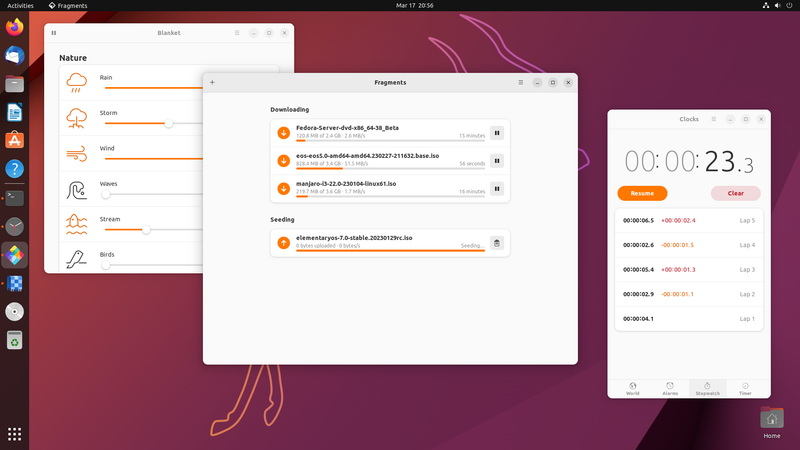Pause the manjaro-i3 torrent download

497,189
